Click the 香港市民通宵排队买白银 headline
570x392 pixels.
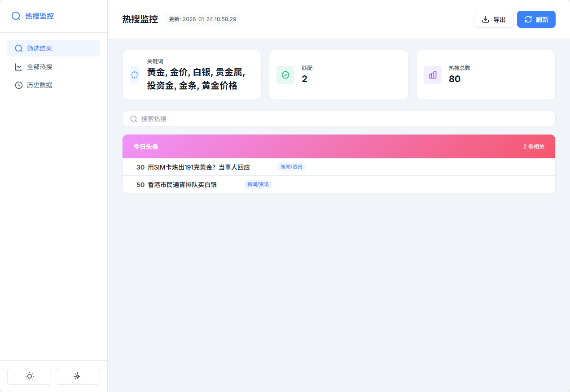click(181, 184)
